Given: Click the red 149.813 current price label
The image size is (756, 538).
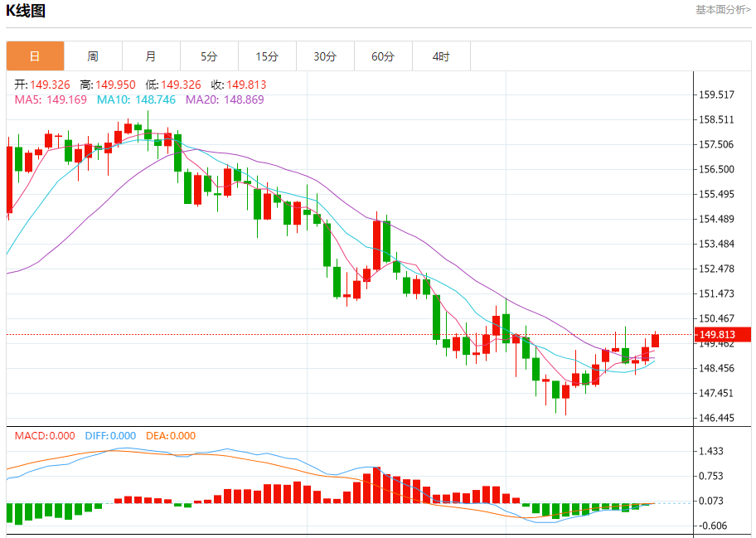Looking at the screenshot, I should (723, 335).
